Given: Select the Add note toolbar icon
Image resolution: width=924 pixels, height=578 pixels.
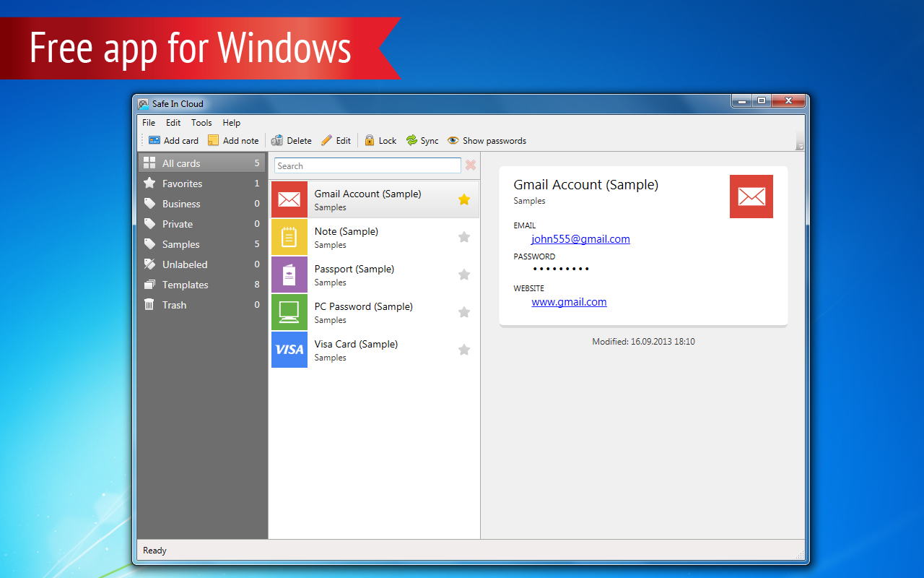Looking at the screenshot, I should pyautogui.click(x=213, y=140).
